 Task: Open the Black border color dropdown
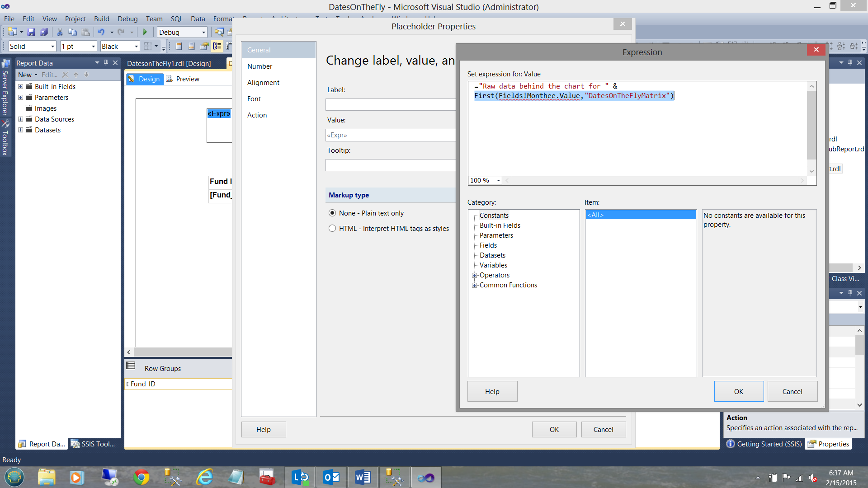136,46
